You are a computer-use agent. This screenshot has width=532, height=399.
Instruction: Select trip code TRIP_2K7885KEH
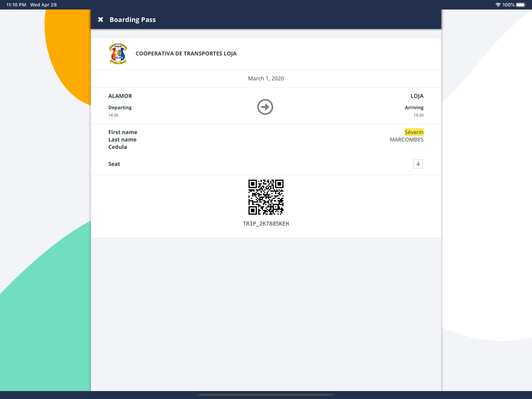[266, 223]
